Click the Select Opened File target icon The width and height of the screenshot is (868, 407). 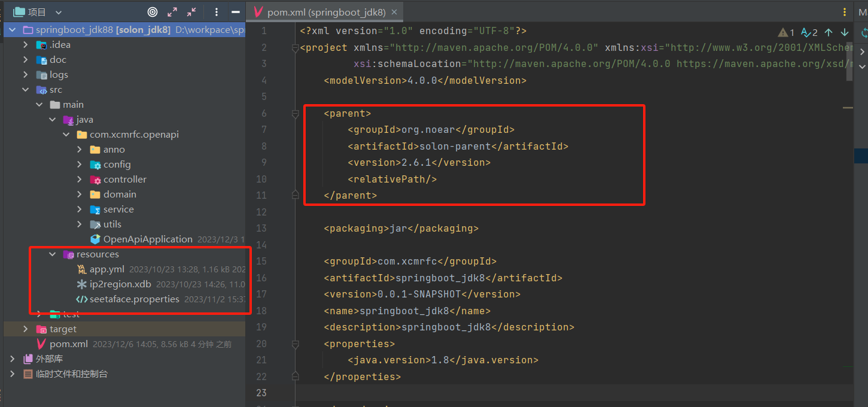click(153, 12)
